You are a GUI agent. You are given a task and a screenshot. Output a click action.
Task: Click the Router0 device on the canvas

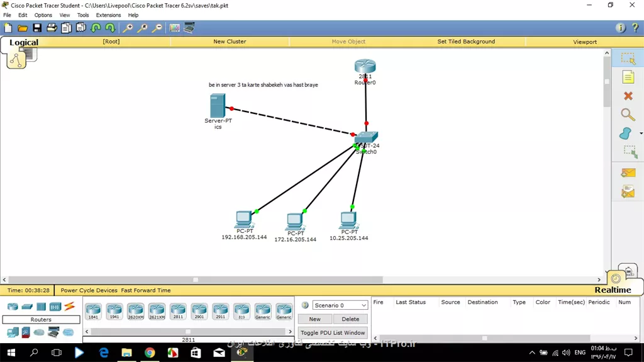point(365,67)
